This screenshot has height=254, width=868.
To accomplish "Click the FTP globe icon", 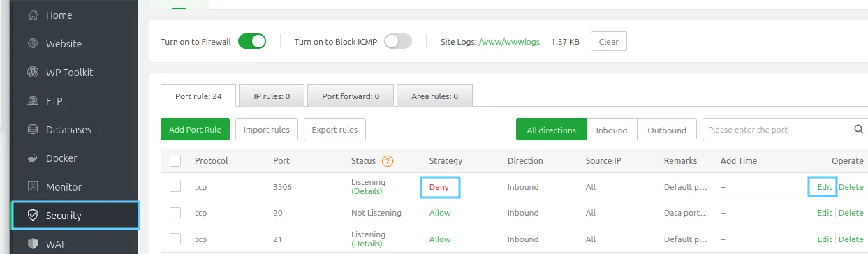I will click(32, 101).
